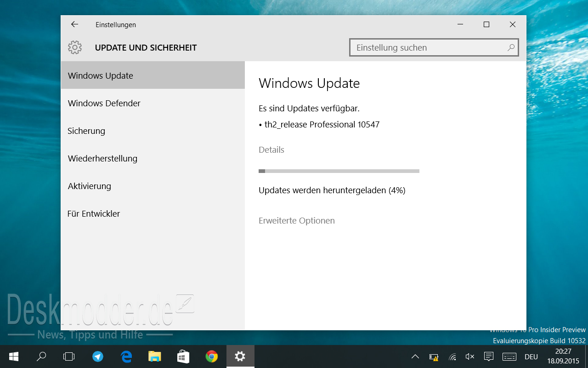Open taskbar search magnifier

pos(41,356)
